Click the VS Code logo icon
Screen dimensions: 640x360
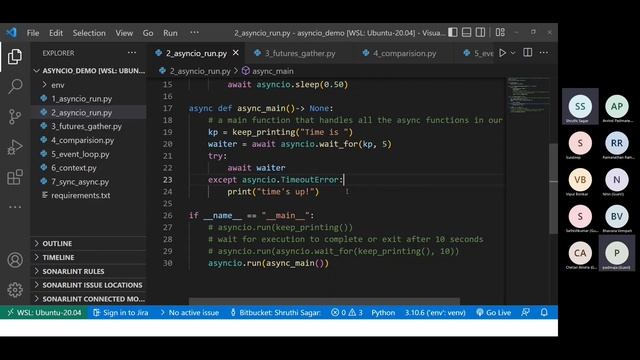pos(11,33)
